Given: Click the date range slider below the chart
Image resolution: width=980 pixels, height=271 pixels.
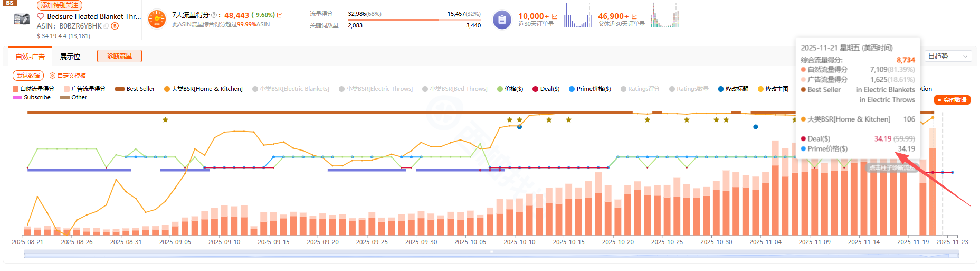Looking at the screenshot, I should (491, 255).
